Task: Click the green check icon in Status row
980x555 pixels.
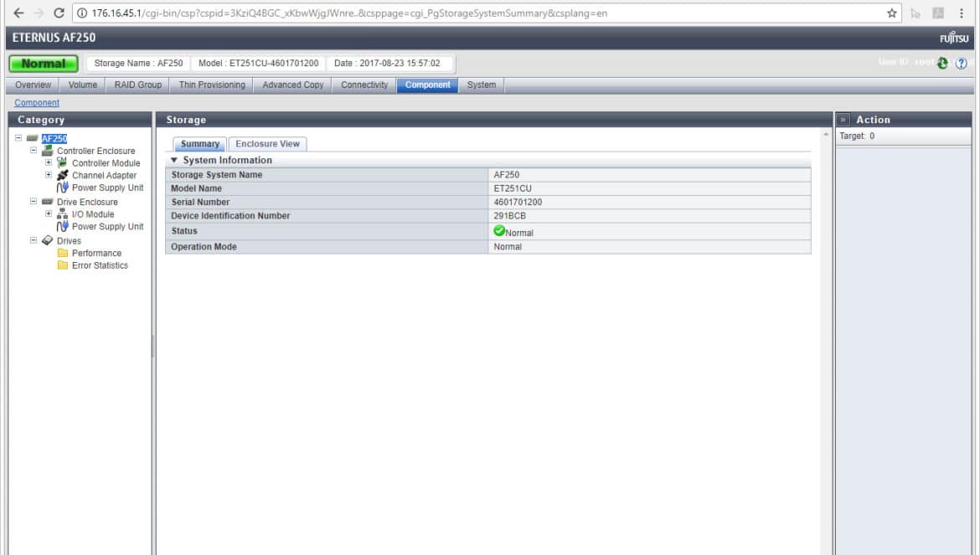Action: [x=498, y=230]
